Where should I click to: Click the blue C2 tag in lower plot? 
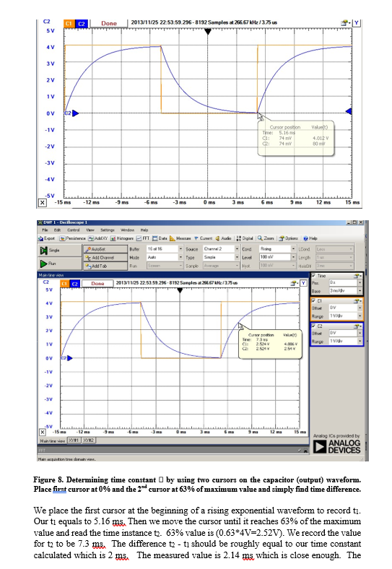point(74,284)
